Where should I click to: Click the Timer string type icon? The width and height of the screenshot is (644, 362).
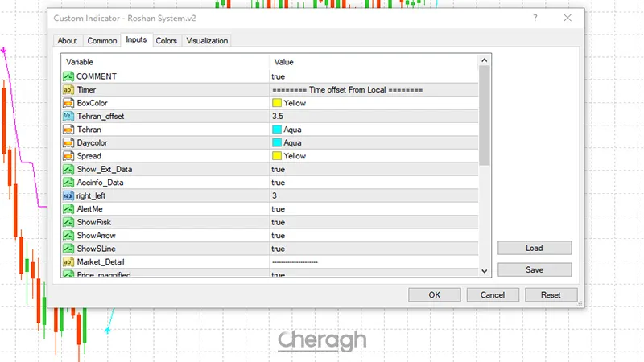click(68, 89)
